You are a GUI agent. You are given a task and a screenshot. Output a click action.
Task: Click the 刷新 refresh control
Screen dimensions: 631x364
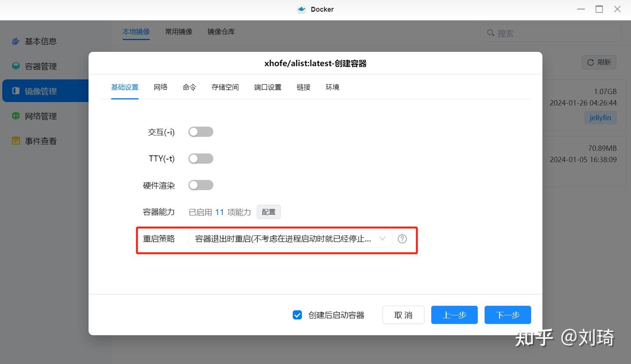point(599,62)
